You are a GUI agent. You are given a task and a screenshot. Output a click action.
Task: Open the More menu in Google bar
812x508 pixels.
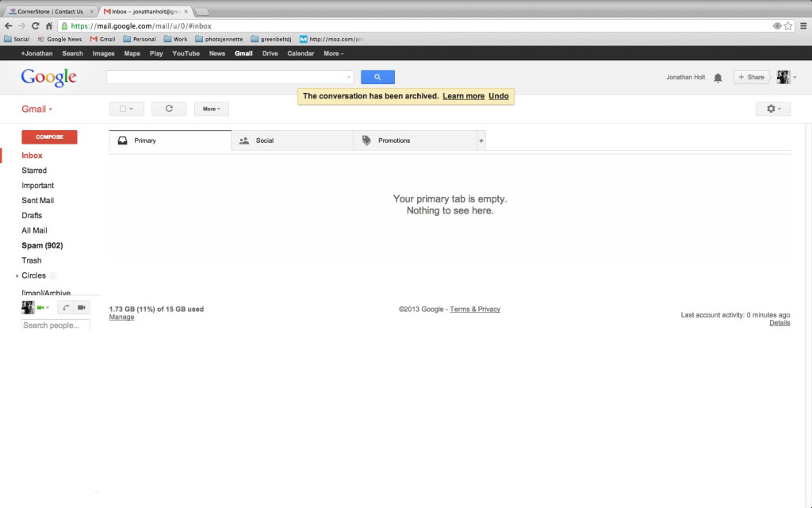[334, 53]
